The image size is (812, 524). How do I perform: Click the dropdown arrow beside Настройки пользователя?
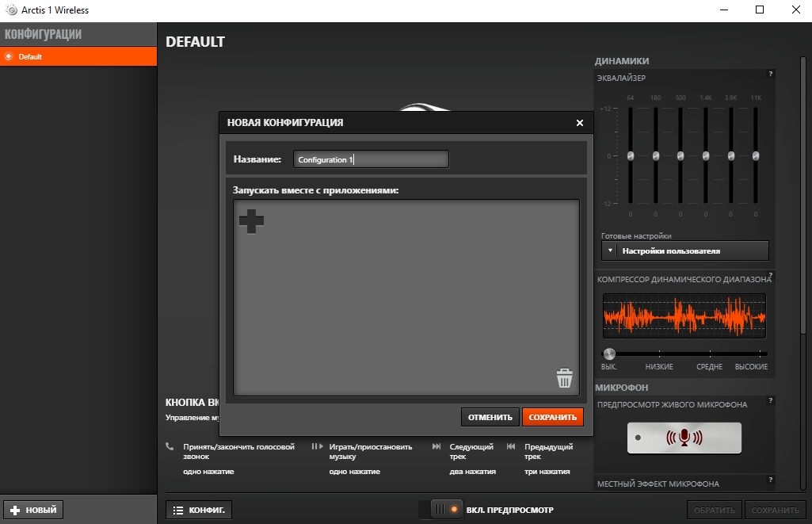[610, 251]
